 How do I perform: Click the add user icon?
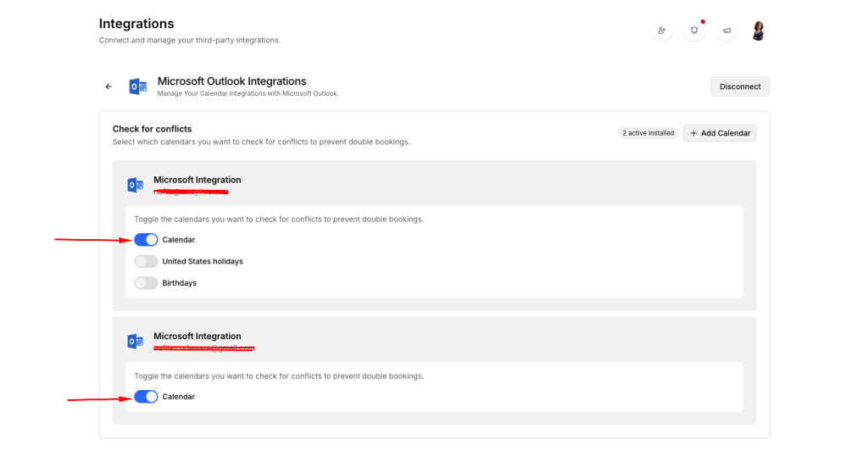tap(661, 31)
